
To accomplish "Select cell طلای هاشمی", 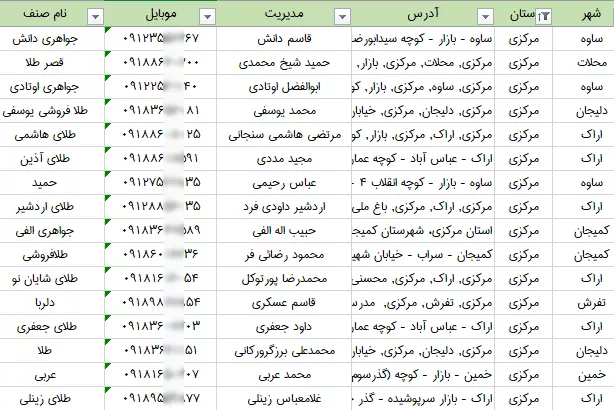I will [52, 135].
